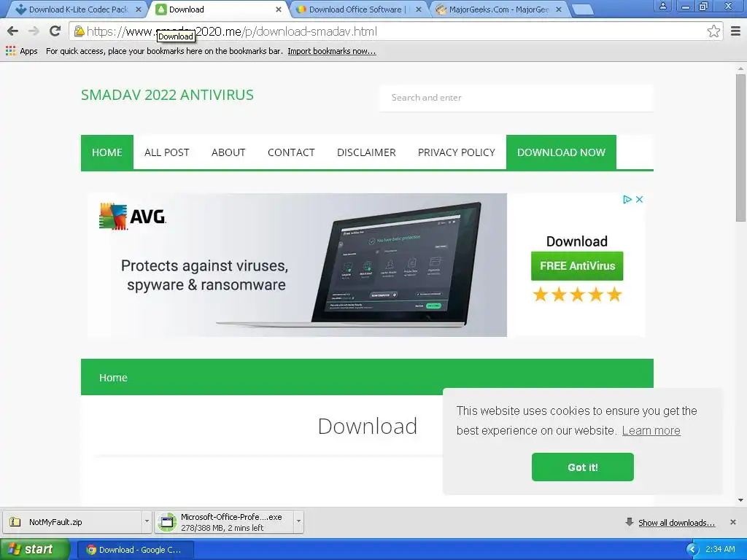Viewport: 747px width, 560px height.
Task: Click the Microsoft-Office-Profe....exe download item
Action: pos(225,522)
